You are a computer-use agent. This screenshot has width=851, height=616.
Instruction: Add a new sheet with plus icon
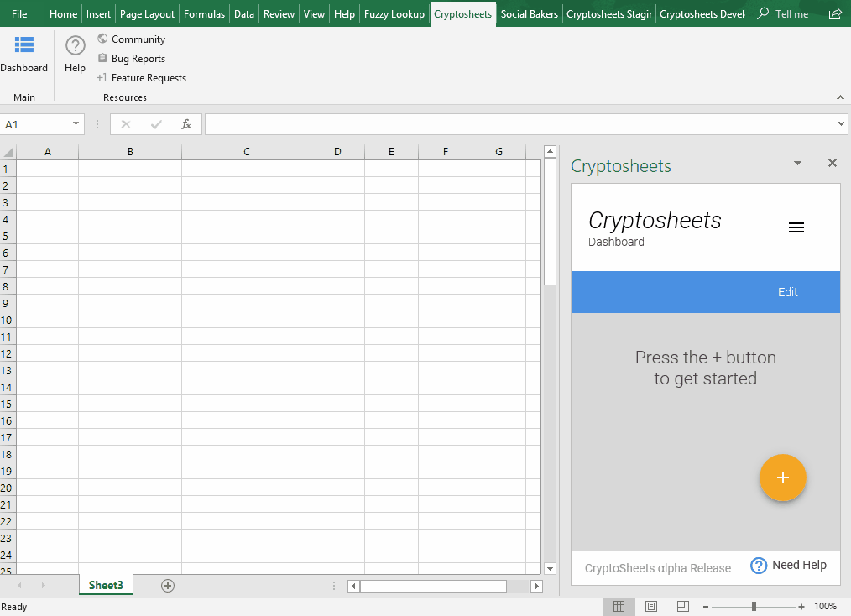click(168, 586)
